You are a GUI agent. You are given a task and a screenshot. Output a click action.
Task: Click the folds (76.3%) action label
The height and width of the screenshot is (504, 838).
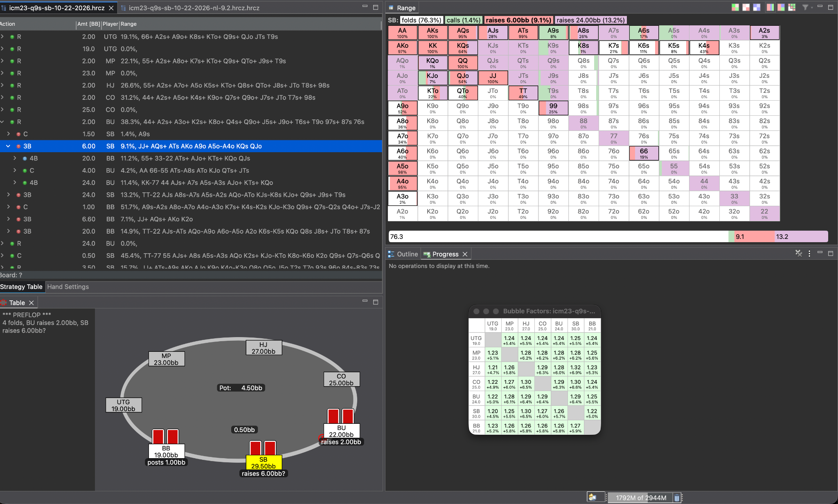point(421,20)
